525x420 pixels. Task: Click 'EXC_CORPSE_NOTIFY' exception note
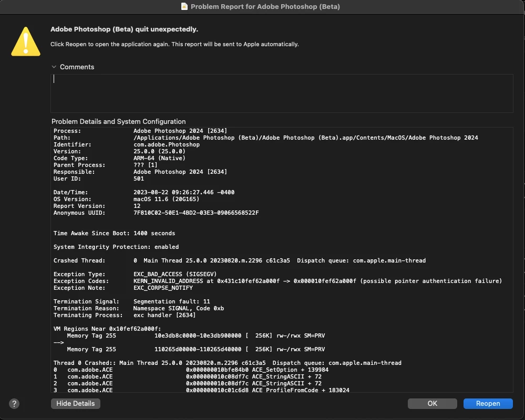tap(163, 288)
